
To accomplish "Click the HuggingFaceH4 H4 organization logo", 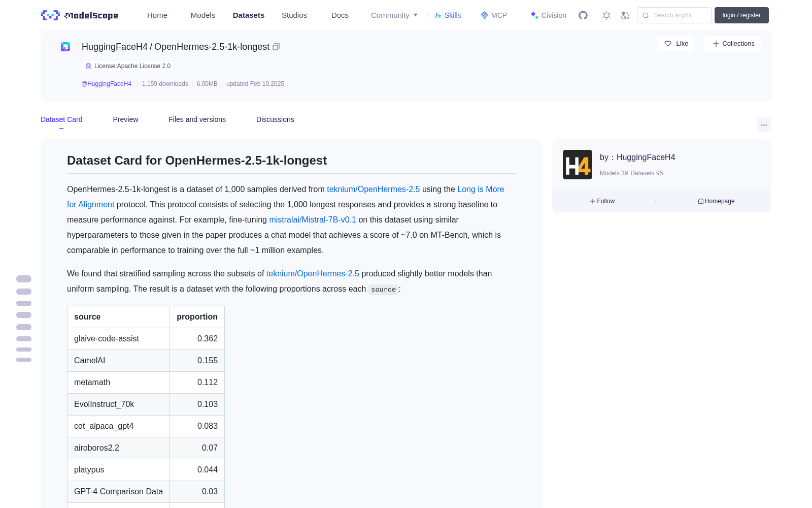I will tap(578, 165).
